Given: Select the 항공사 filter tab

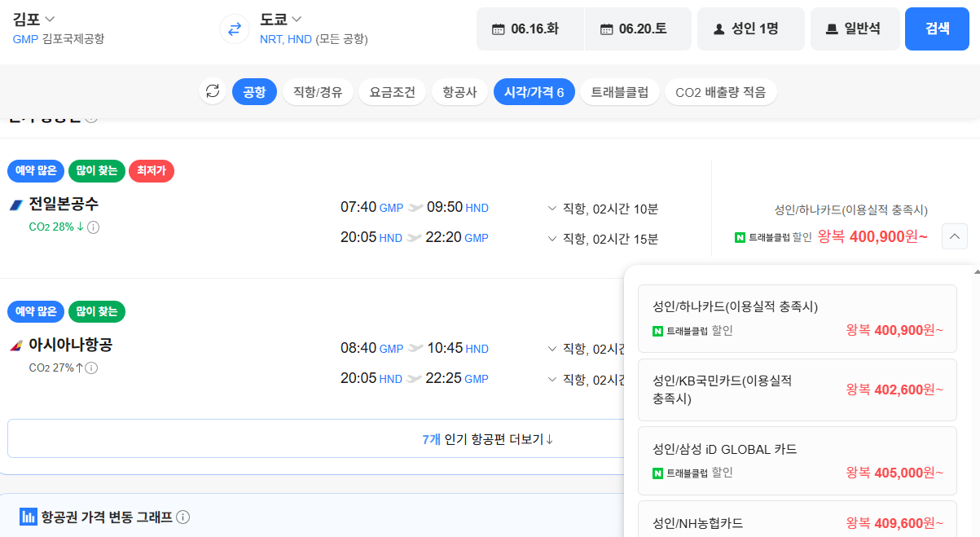Looking at the screenshot, I should pos(459,91).
